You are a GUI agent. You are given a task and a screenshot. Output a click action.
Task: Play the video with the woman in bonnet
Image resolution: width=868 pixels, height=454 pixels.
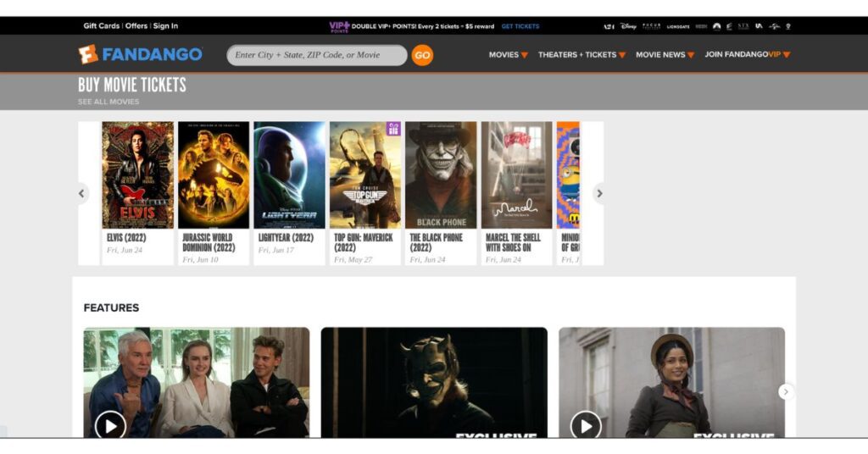(x=586, y=426)
